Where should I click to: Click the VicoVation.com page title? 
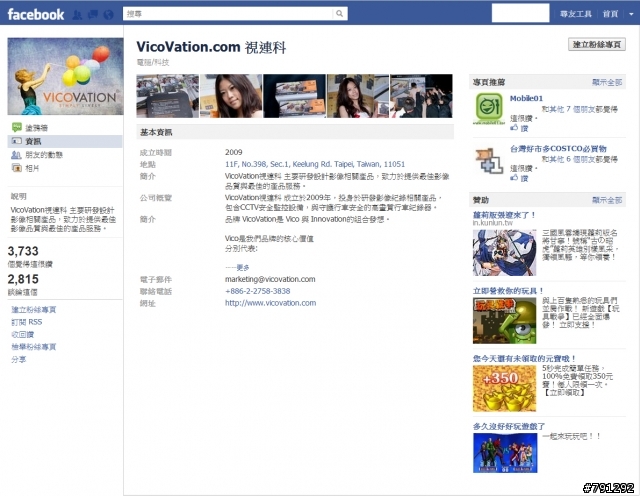click(211, 47)
